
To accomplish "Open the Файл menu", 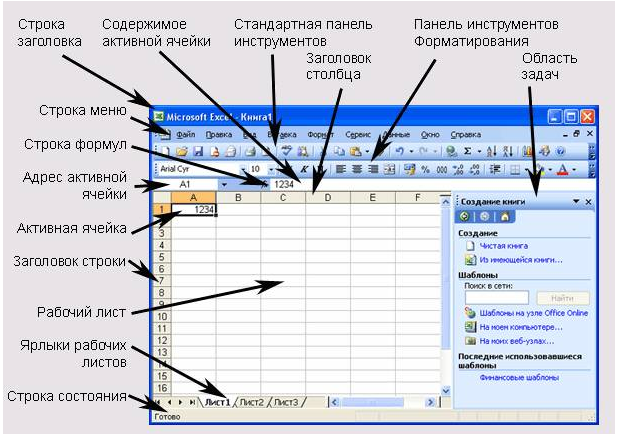I will click(x=185, y=134).
